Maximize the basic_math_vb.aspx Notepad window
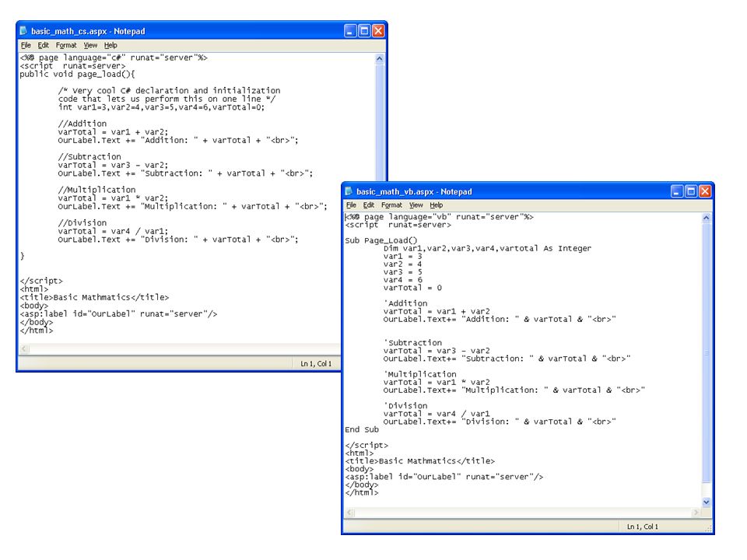Screen dimensions: 747x560 pos(691,191)
